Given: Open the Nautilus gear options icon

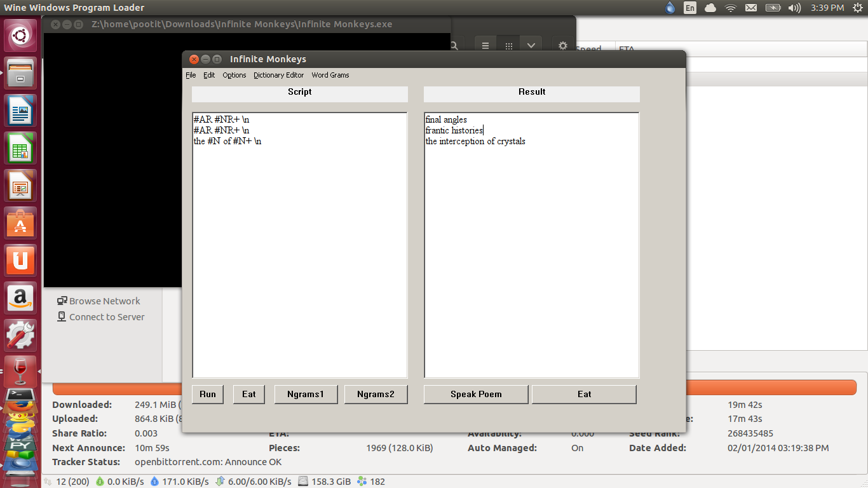Looking at the screenshot, I should (x=562, y=45).
